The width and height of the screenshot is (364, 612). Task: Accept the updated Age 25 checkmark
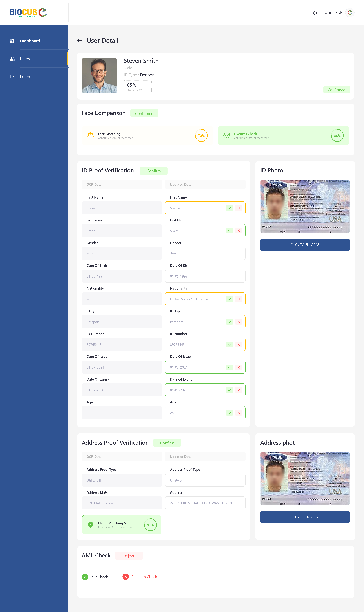click(x=229, y=413)
